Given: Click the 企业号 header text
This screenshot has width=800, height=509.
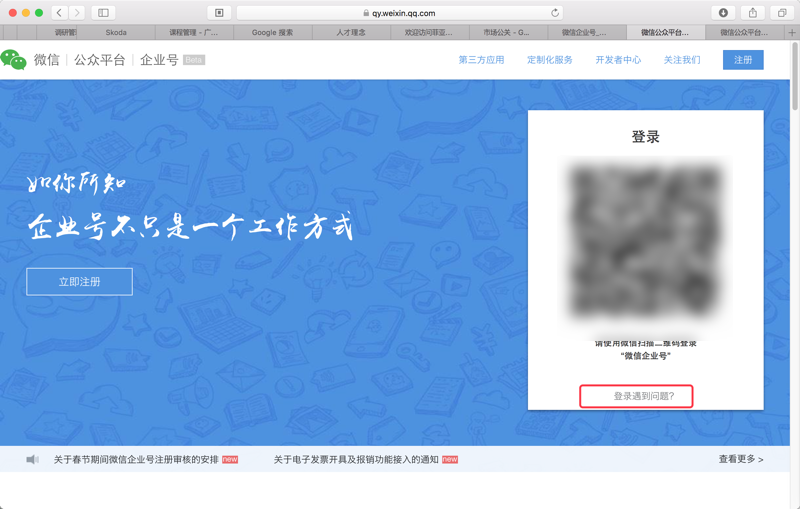Looking at the screenshot, I should 159,60.
